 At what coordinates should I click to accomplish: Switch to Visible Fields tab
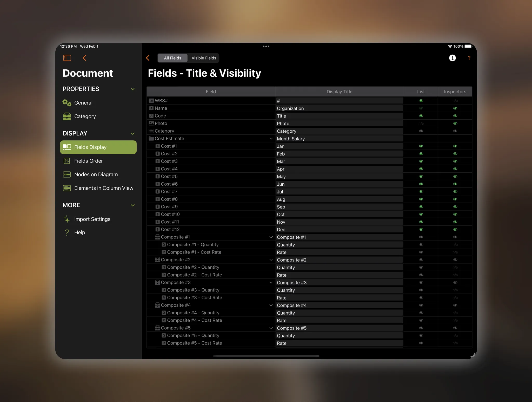(204, 58)
